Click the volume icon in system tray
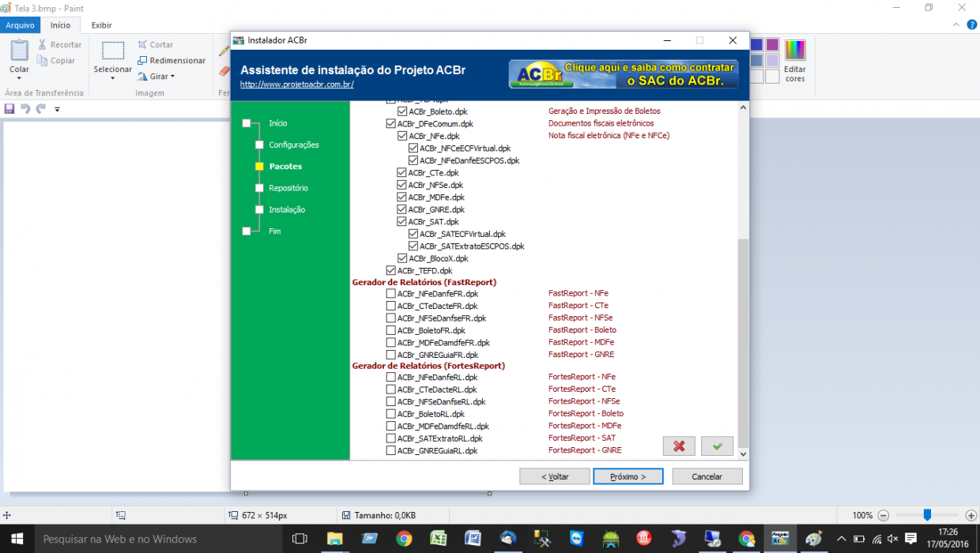980x553 pixels. (893, 539)
